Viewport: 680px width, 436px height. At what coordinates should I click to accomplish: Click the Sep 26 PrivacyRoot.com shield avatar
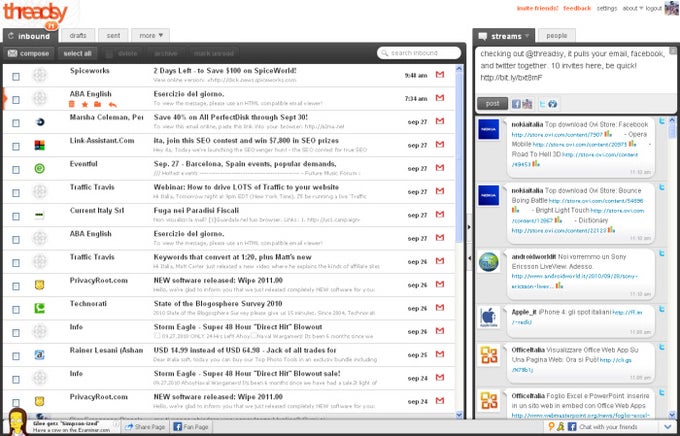click(x=39, y=285)
